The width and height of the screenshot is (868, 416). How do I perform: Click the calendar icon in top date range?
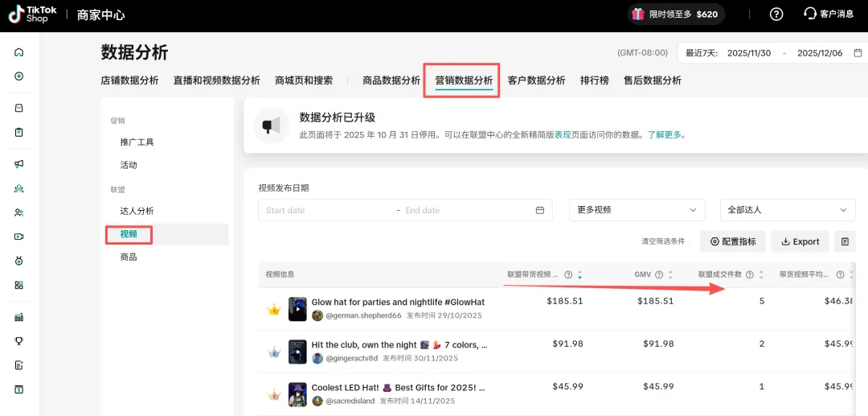click(858, 53)
